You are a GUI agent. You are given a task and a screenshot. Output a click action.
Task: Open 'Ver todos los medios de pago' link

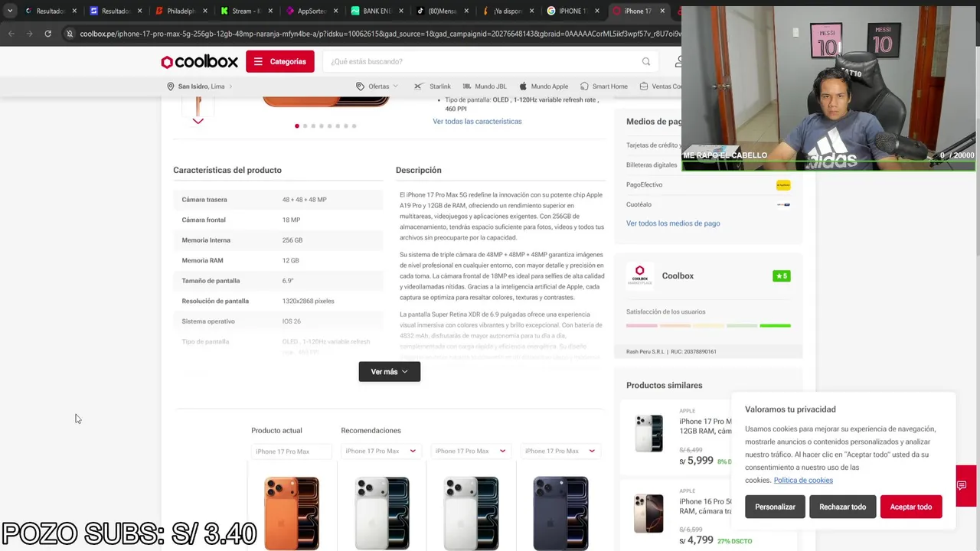673,223
